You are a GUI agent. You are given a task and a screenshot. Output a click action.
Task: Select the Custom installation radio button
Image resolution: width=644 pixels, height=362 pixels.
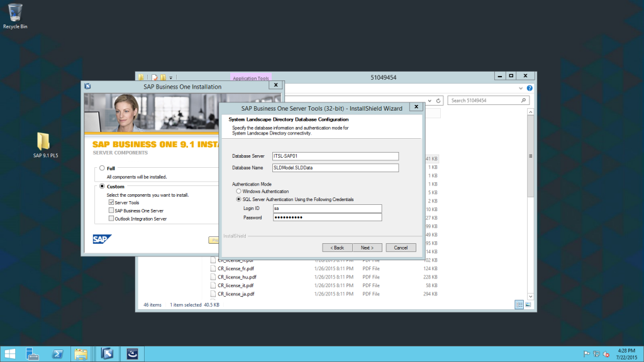102,186
